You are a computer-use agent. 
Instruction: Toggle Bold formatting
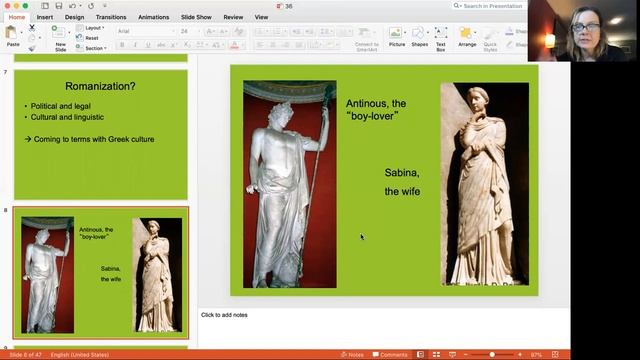(122, 45)
